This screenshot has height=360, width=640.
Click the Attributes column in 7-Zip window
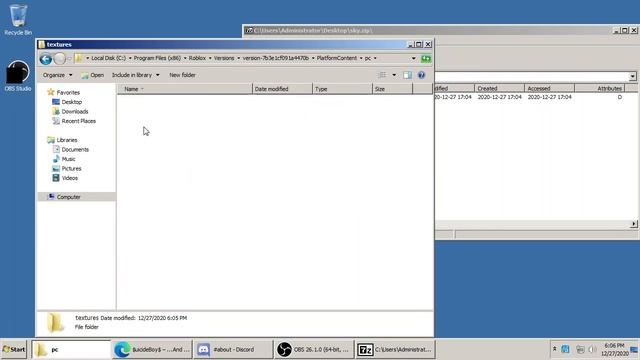pos(600,88)
